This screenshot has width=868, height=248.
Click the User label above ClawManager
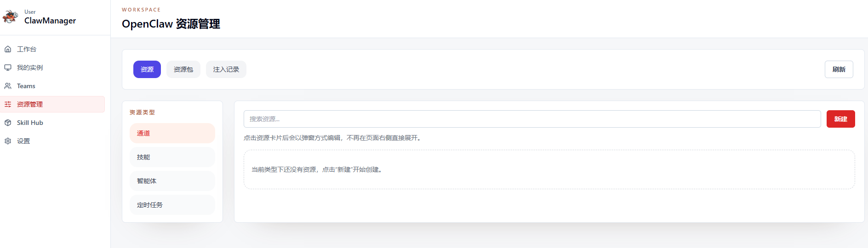tap(30, 12)
